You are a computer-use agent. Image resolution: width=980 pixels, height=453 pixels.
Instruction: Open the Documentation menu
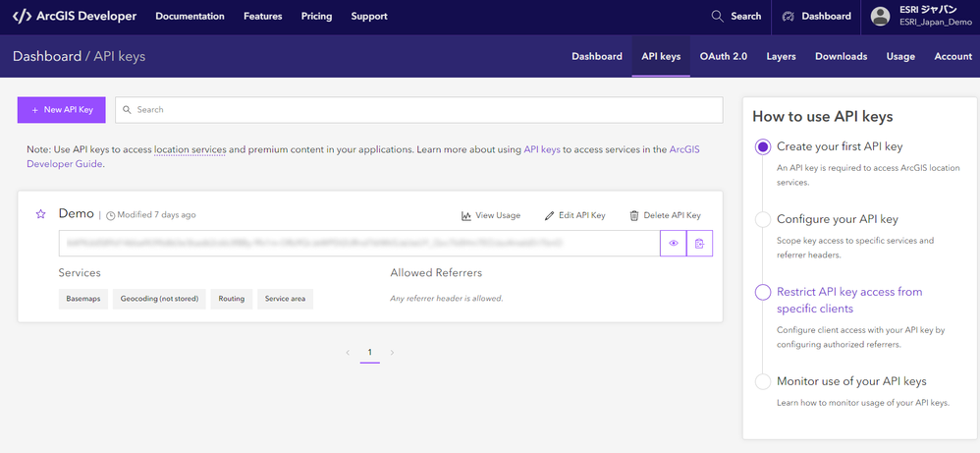tap(190, 17)
